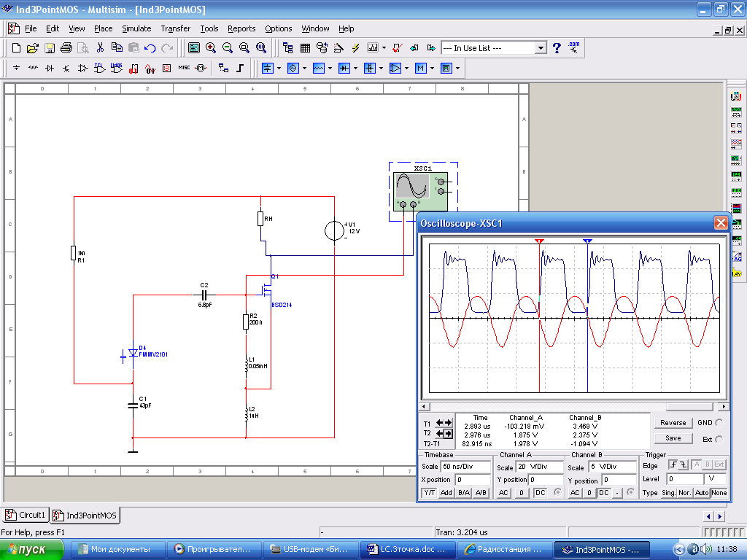Viewport: 747px width, 560px height.
Task: Open the In Use List dropdown
Action: (541, 48)
